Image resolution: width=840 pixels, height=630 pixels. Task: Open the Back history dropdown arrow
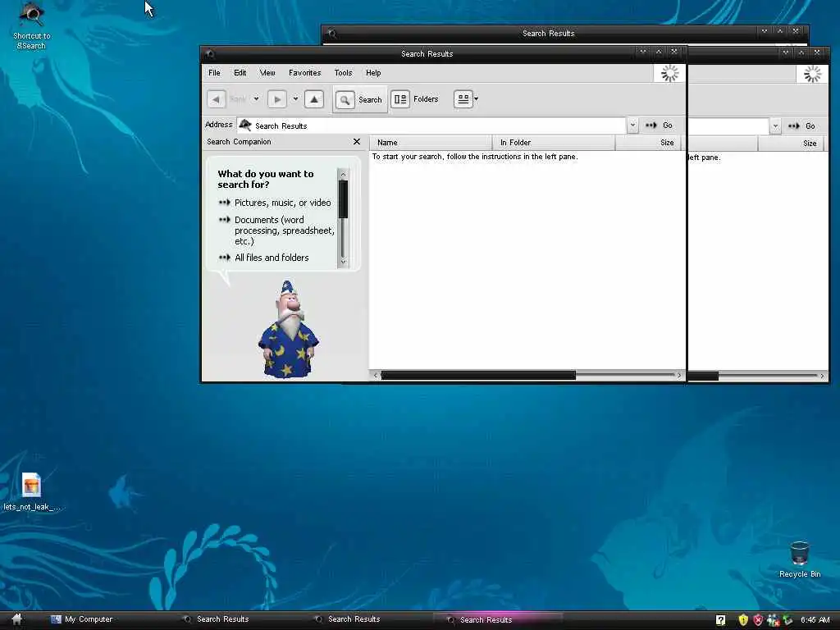[x=256, y=99]
